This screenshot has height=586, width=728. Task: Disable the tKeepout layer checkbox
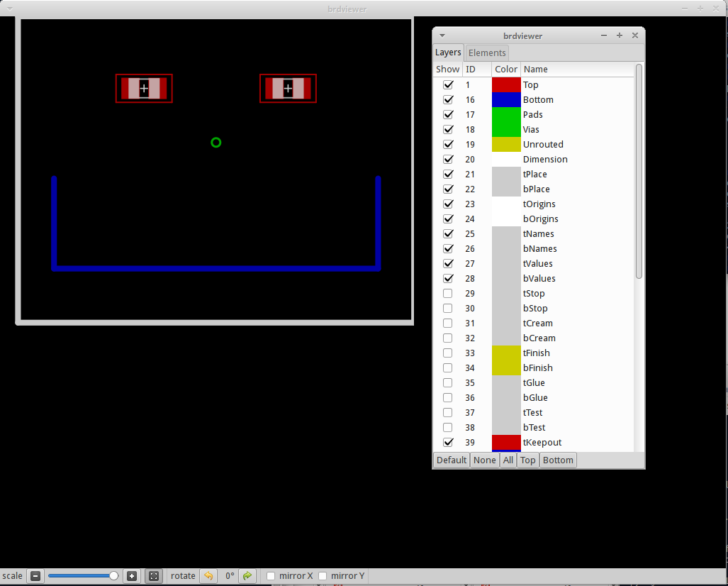(448, 442)
